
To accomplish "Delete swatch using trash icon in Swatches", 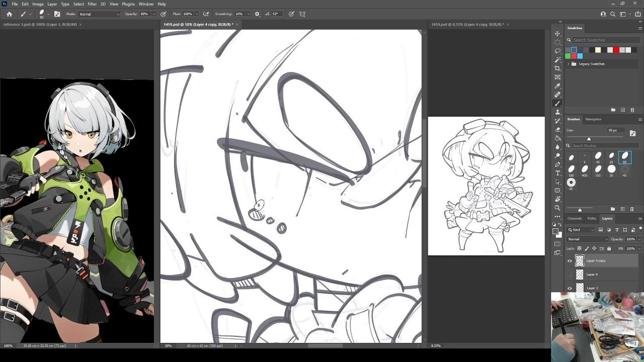I will tap(632, 110).
